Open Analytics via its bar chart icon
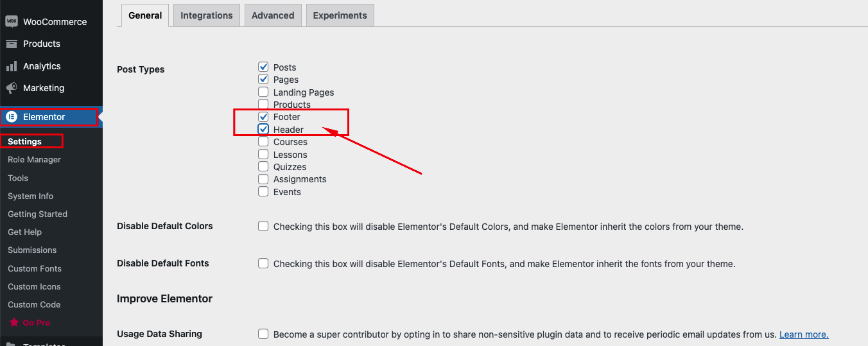 (12, 66)
